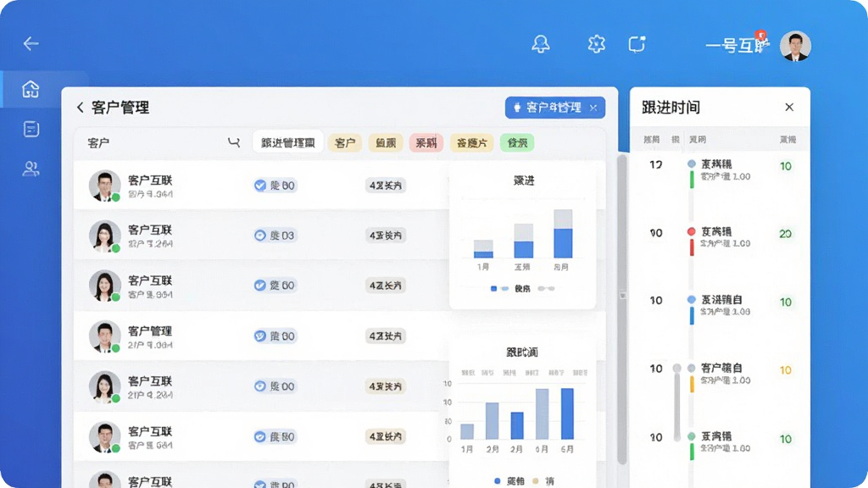Click the green timeline dot
Screen dimensions: 868x488
[692, 436]
